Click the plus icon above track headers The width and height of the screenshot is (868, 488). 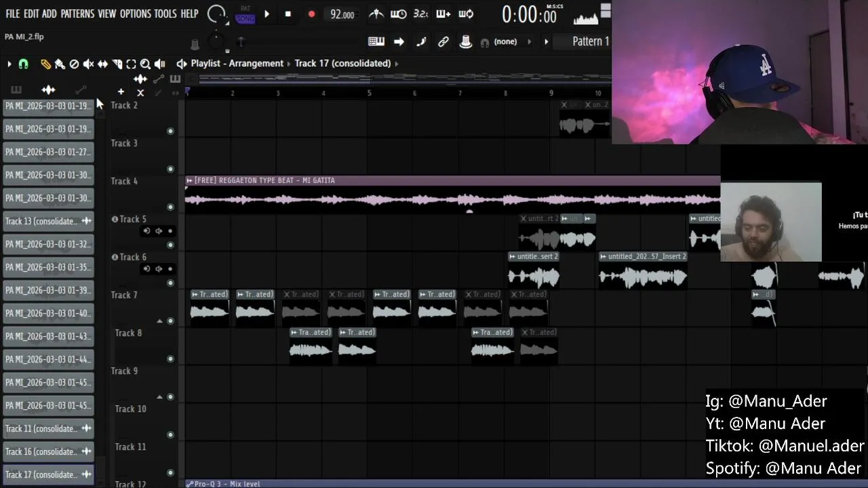pyautogui.click(x=121, y=91)
